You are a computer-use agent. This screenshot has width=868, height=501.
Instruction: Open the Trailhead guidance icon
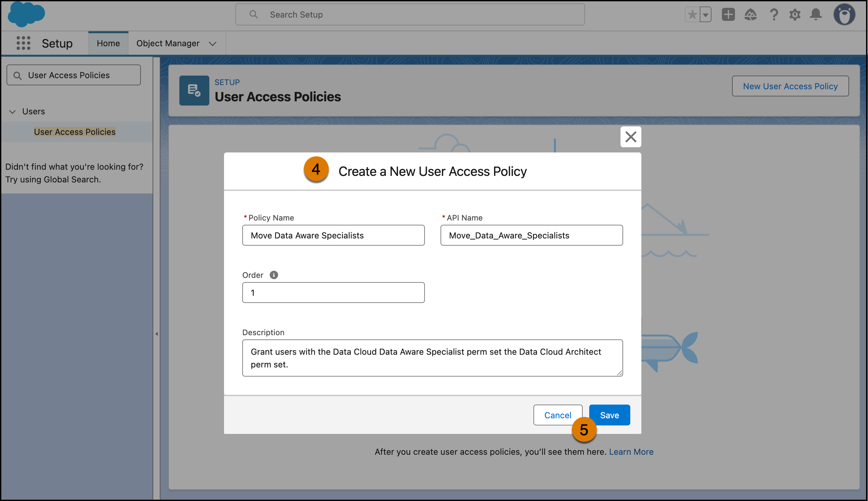[751, 15]
